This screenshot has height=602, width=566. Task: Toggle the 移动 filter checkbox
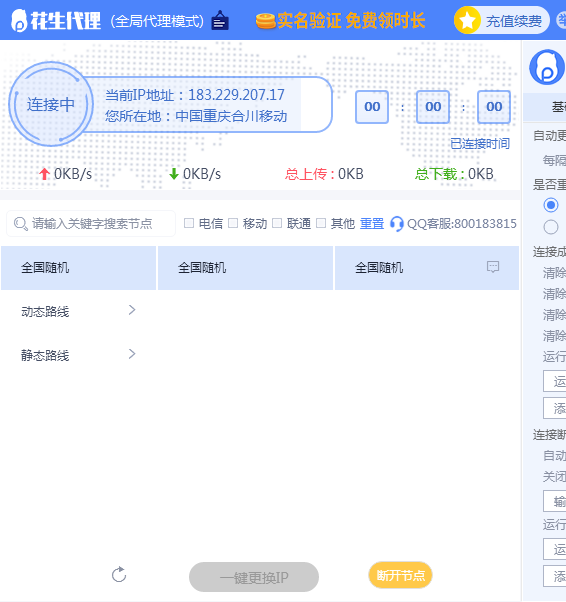[233, 223]
